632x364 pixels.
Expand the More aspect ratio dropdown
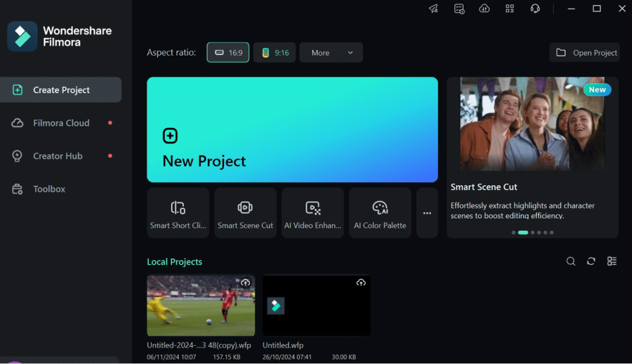pyautogui.click(x=331, y=52)
